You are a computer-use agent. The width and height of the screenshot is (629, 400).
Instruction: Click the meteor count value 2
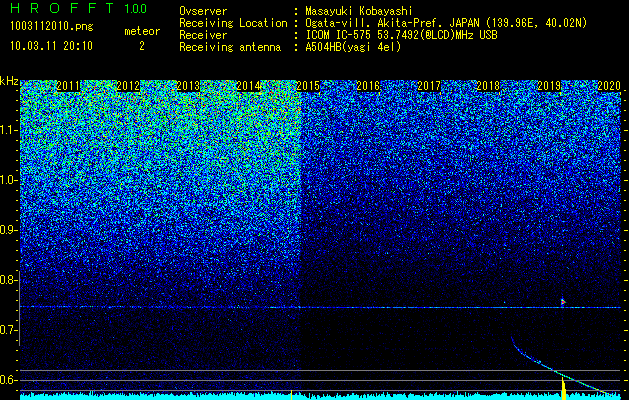click(x=142, y=46)
